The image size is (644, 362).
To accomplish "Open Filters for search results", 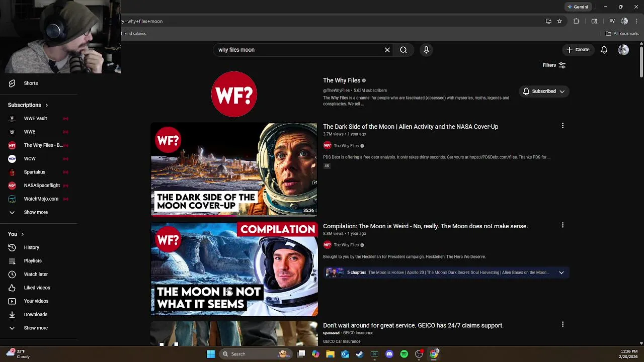I will tap(554, 65).
